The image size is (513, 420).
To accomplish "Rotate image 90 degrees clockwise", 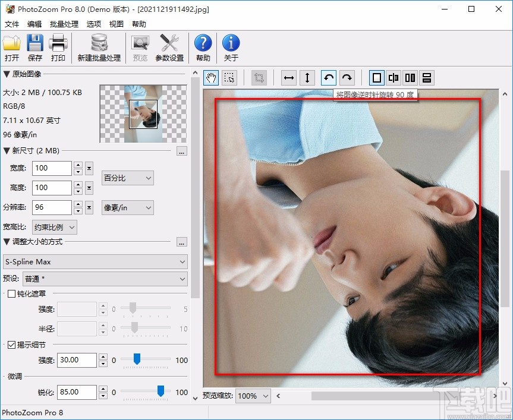I will (347, 78).
